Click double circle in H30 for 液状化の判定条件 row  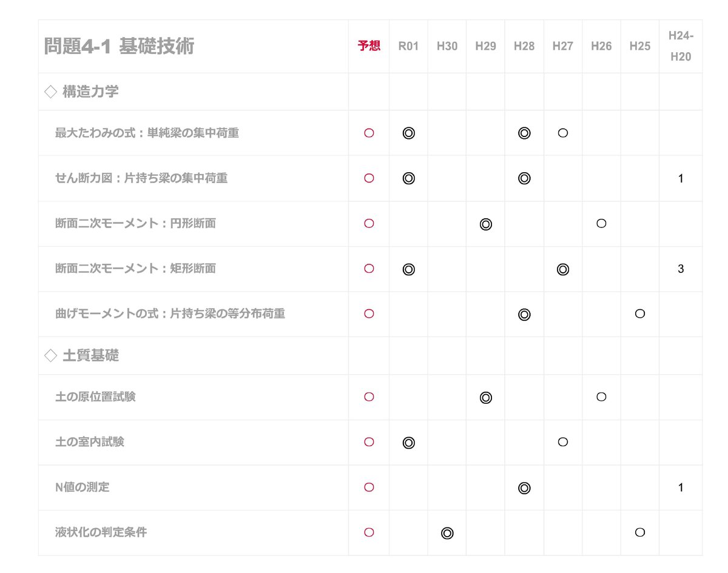(x=447, y=533)
